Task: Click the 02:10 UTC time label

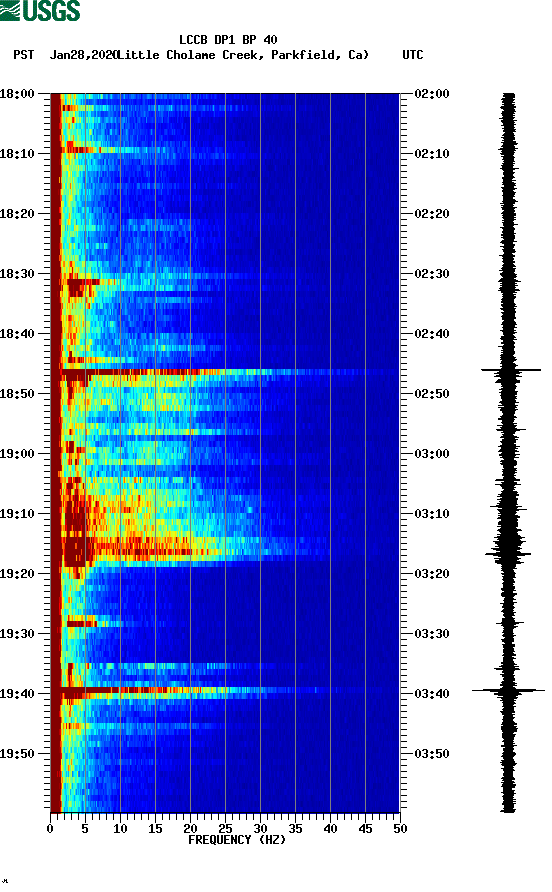Action: (x=432, y=154)
